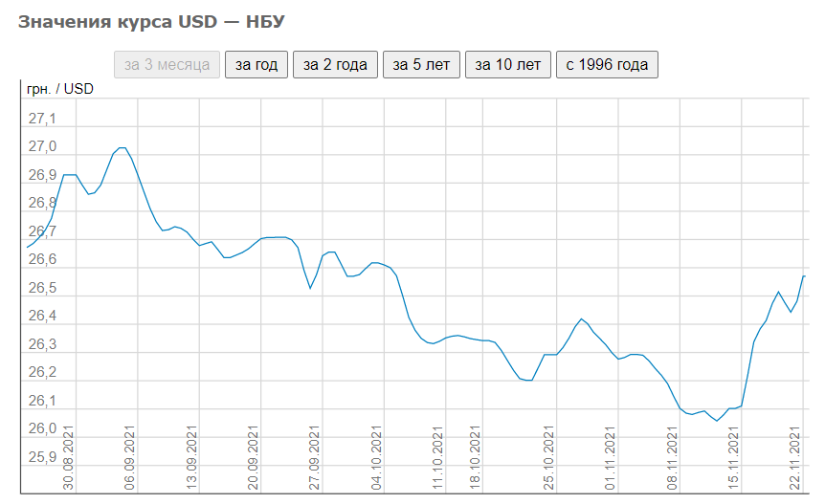Click the 25.10.2021 axis date label
This screenshot has width=825, height=504.
pos(550,460)
